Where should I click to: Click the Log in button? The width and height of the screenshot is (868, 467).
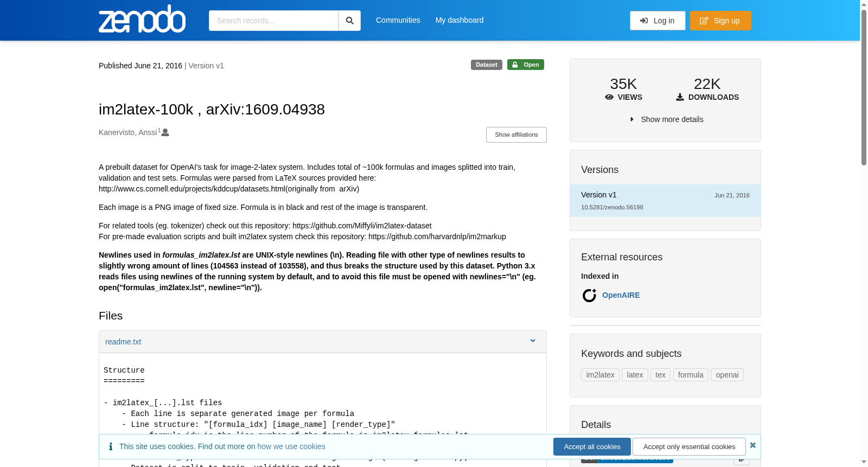658,21
